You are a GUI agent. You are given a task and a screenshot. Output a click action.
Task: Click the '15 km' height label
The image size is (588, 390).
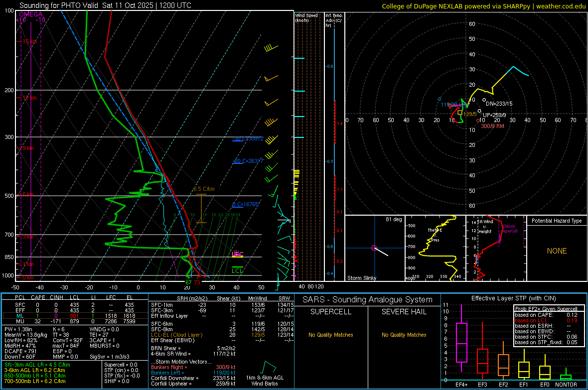29,41
